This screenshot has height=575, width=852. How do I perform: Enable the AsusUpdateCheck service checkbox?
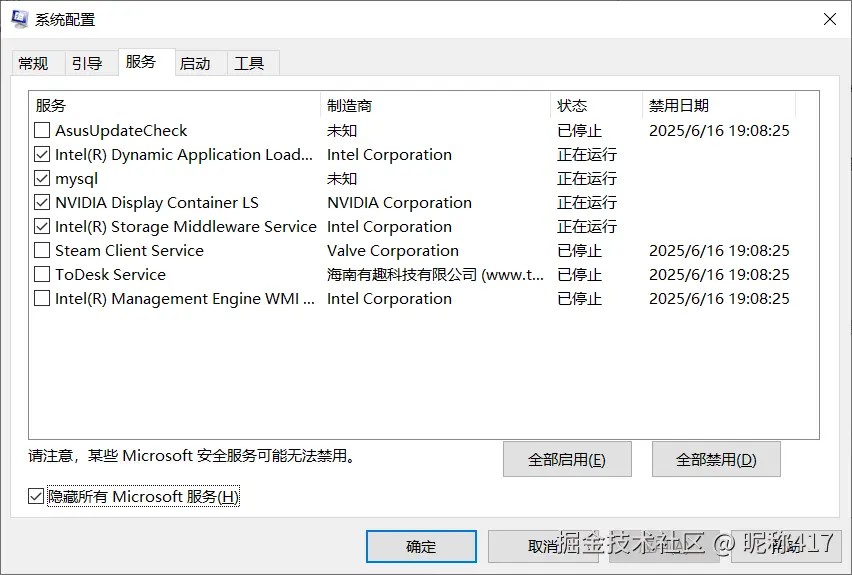tap(42, 131)
